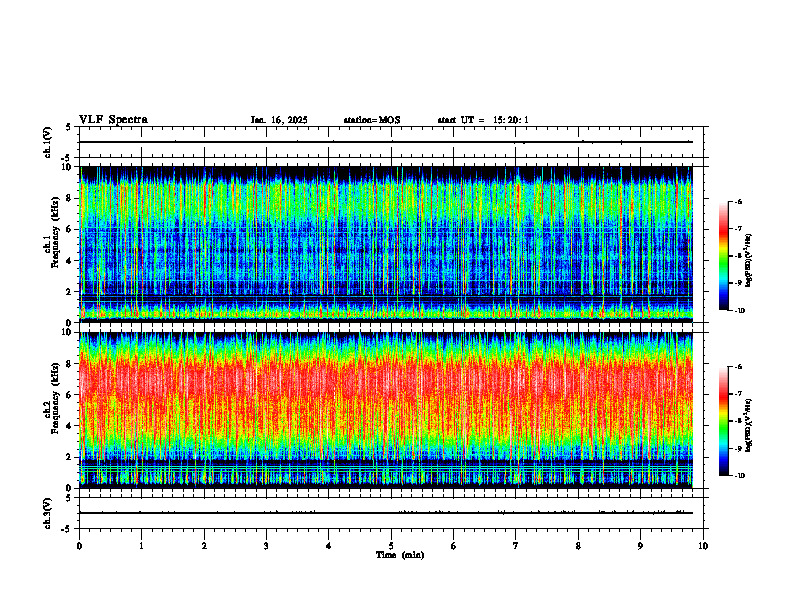This screenshot has width=792, height=612.
Task: Click the ch.2 frequency tick label "4"
Action: [x=70, y=426]
